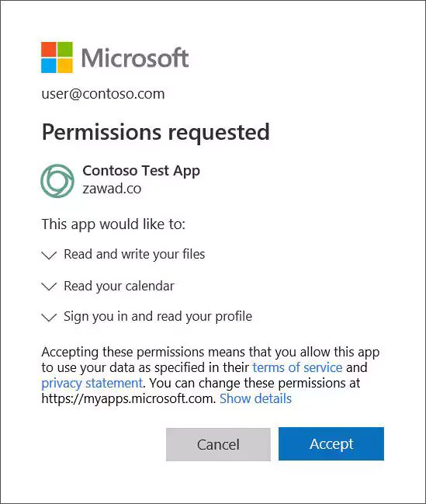Click the Contoso Test App name
Screen dimensions: 426x504
click(x=141, y=171)
